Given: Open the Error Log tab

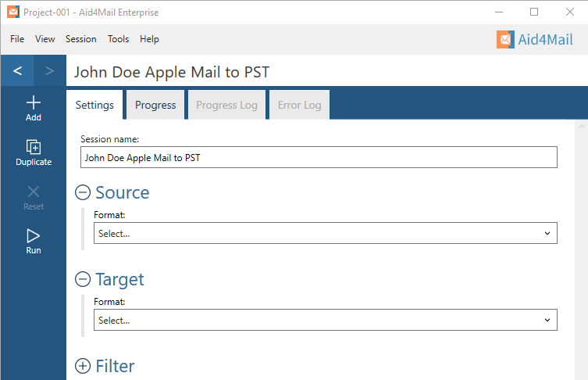Looking at the screenshot, I should (299, 105).
